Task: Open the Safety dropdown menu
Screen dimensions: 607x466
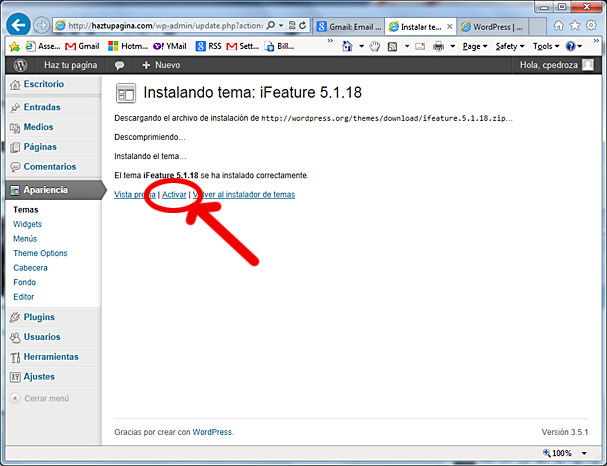Action: 510,46
